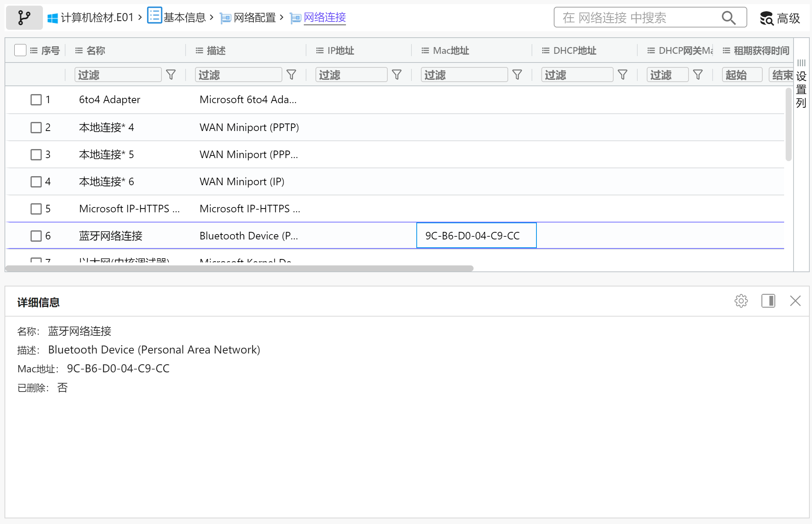Screen dimensions: 812x524
Task: Click the 网络连接 breadcrumb link
Action: point(324,17)
